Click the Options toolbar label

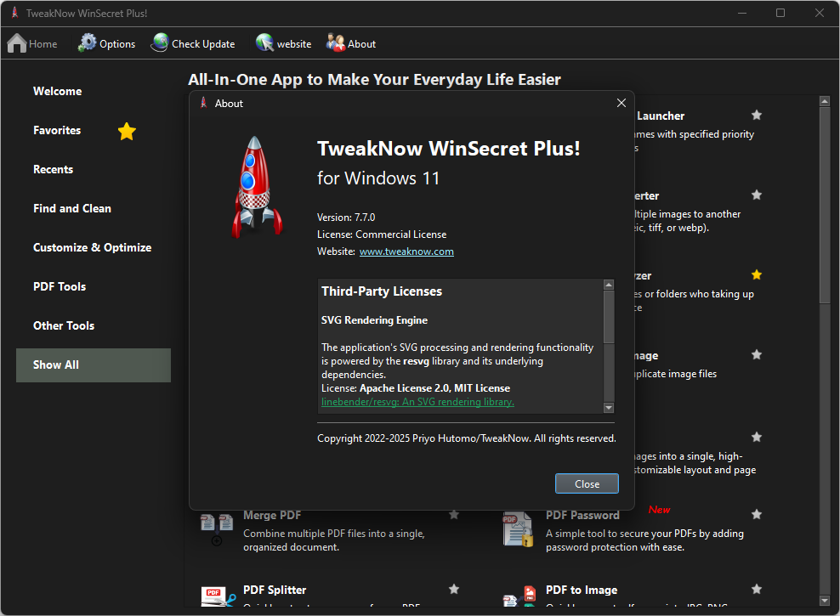tap(117, 44)
